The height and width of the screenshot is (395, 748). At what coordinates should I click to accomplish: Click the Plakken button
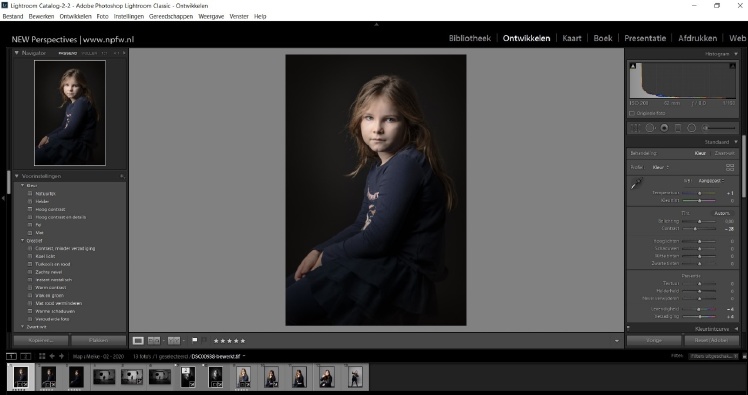click(98, 341)
